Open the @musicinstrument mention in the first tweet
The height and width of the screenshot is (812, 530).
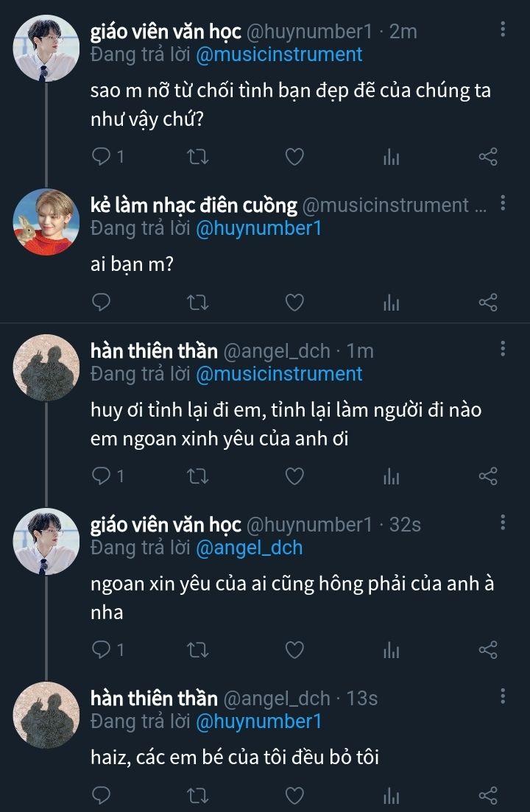click(279, 54)
